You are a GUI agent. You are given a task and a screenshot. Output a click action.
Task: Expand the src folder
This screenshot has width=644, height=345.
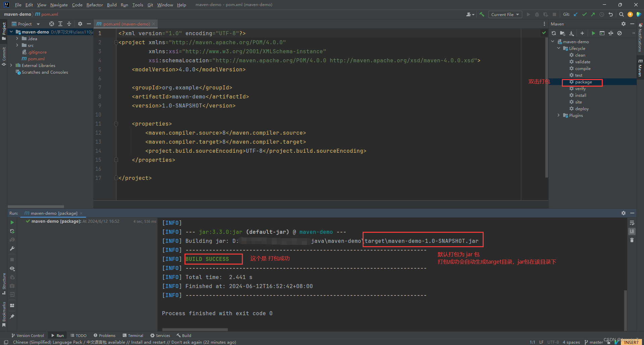(17, 45)
